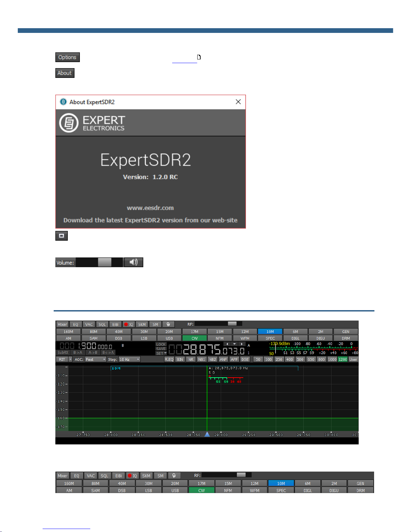Toggle the ANF auto notch filter button
This screenshot has width=411, height=532.
point(223,359)
